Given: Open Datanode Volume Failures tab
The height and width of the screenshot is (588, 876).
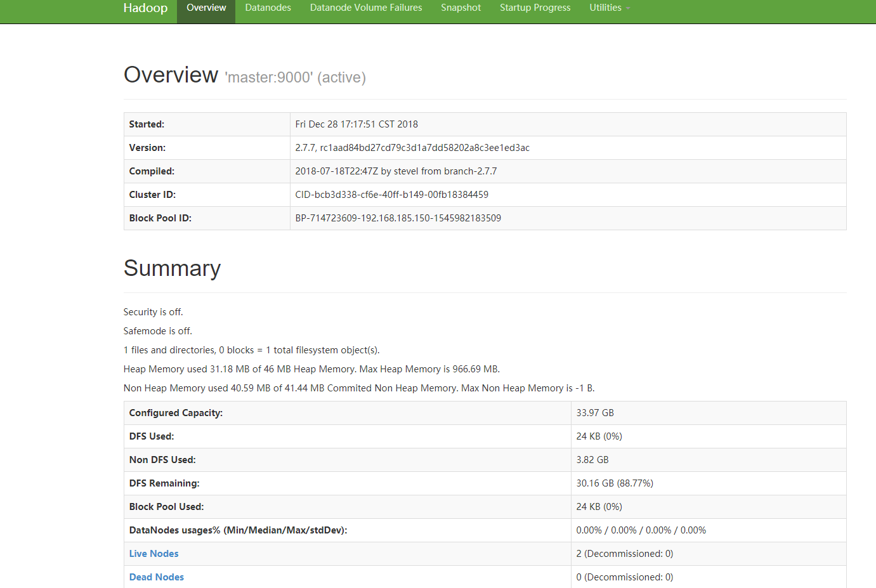Looking at the screenshot, I should [x=366, y=8].
